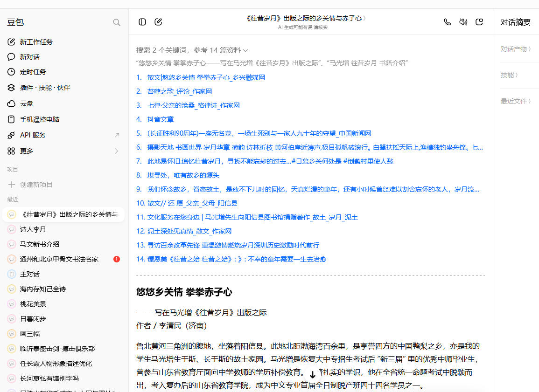Open 手机遥控电脑
This screenshot has width=539, height=392.
pyautogui.click(x=64, y=119)
